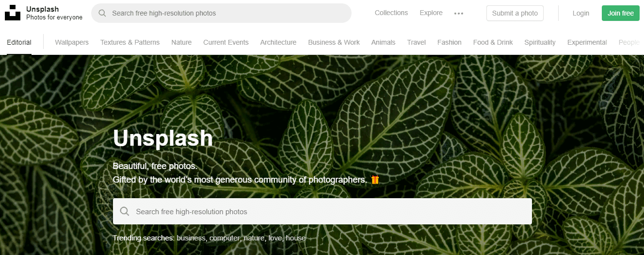Go to the Nature category tab
The height and width of the screenshot is (255, 644).
181,42
